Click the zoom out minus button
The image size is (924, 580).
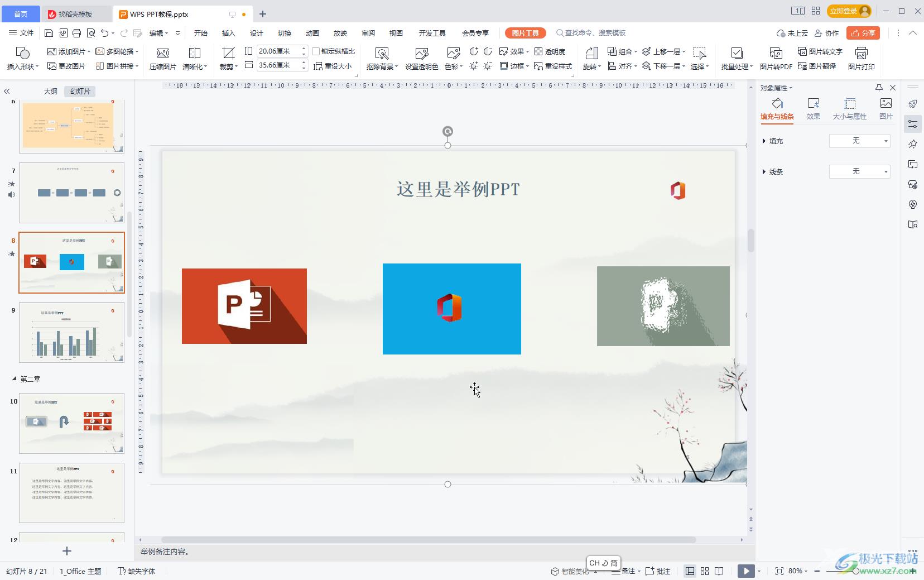click(x=817, y=571)
